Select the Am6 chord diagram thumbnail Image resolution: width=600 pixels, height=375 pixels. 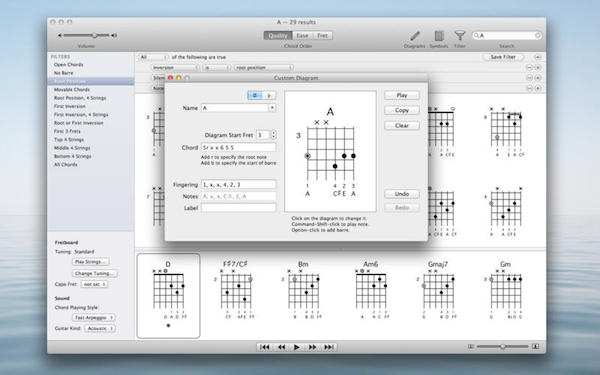click(370, 290)
